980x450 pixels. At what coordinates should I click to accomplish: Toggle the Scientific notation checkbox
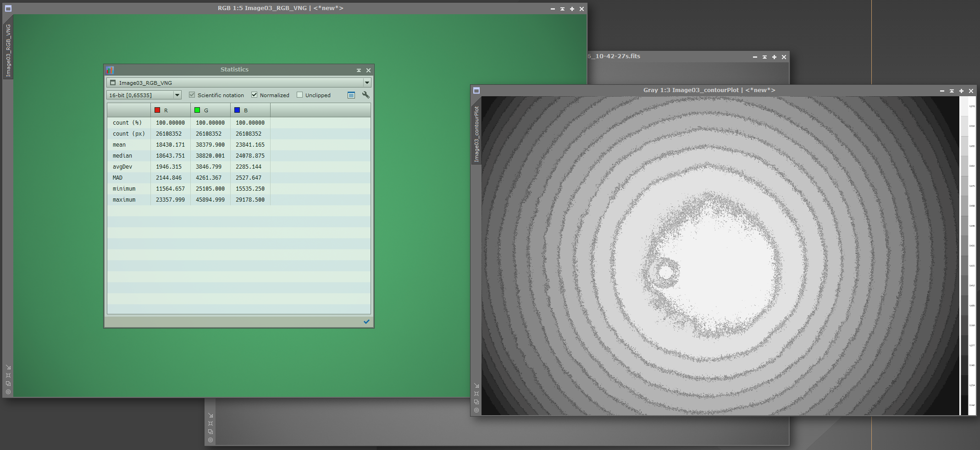click(x=192, y=95)
